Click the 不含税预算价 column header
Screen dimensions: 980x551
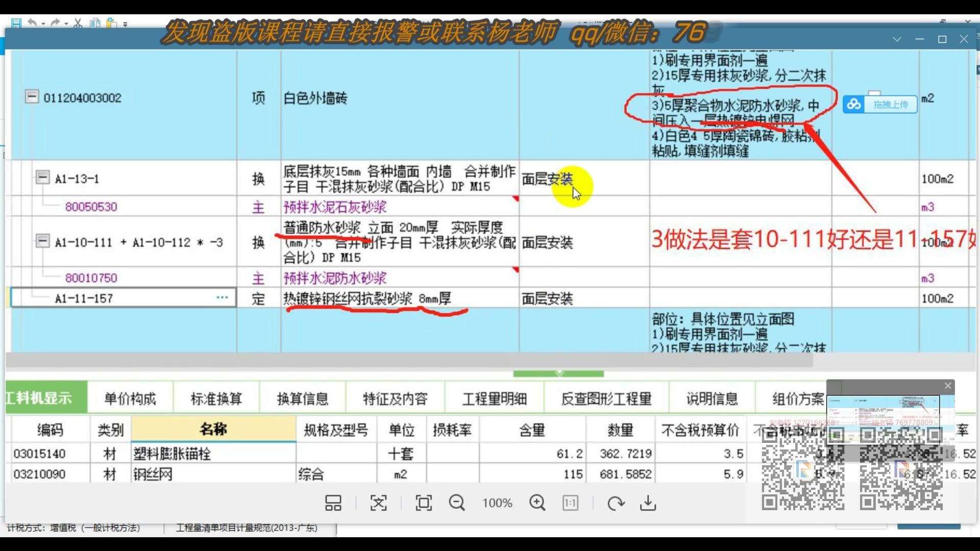(x=700, y=430)
